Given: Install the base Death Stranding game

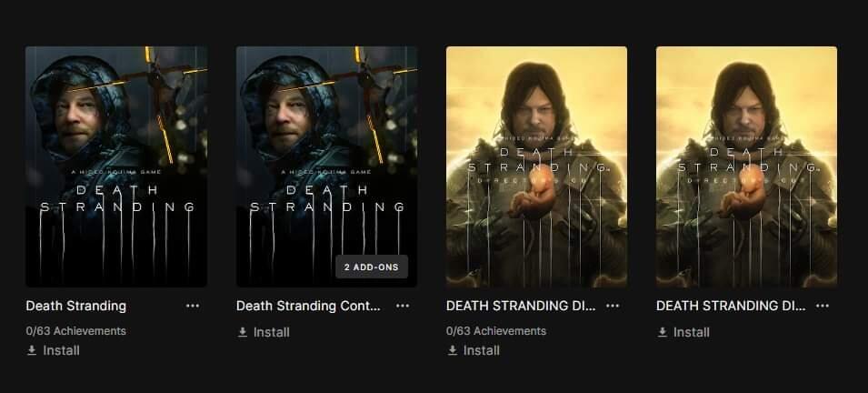Looking at the screenshot, I should 53,350.
